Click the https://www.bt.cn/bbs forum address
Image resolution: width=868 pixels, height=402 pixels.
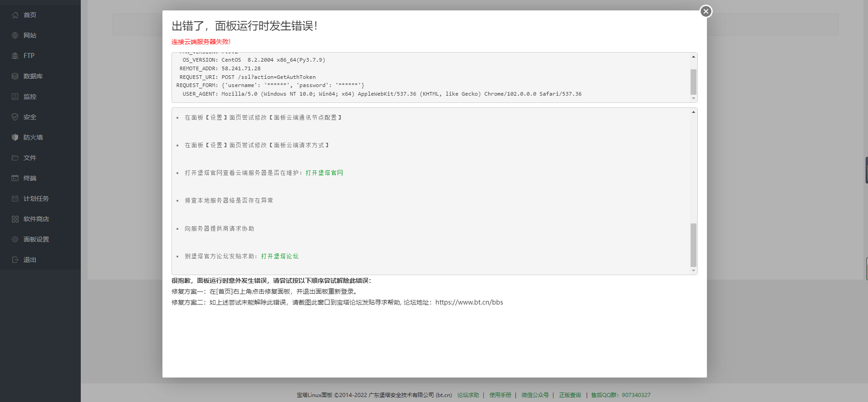(x=469, y=302)
